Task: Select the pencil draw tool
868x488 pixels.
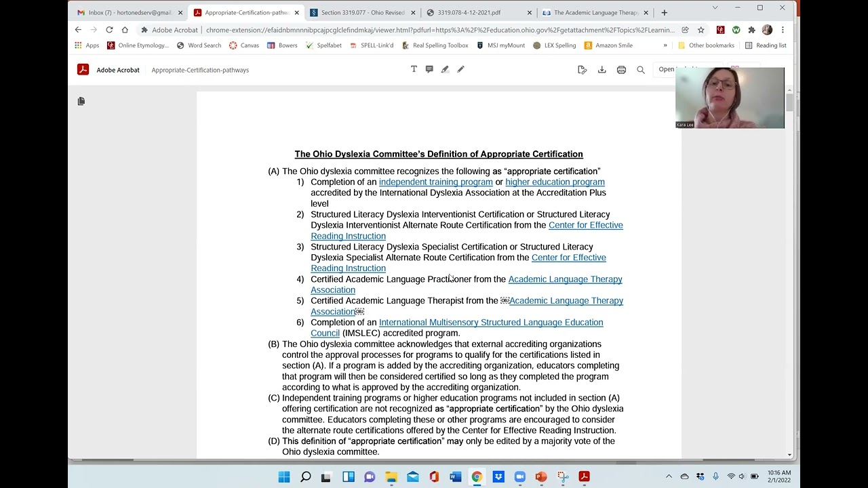Action: [x=460, y=69]
